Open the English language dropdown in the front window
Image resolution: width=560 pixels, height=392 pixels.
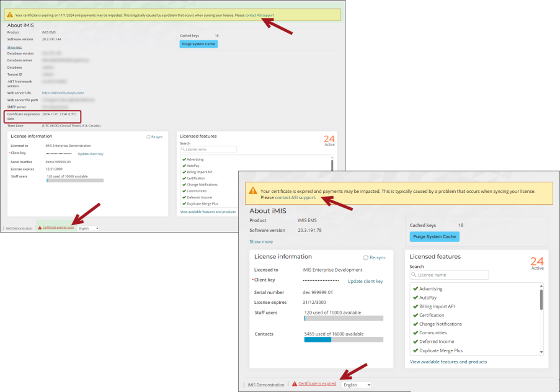click(x=357, y=385)
